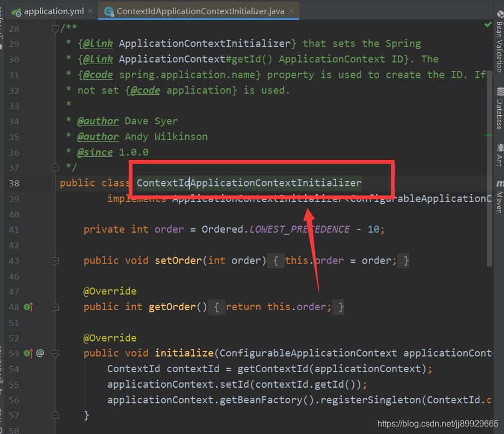The height and width of the screenshot is (434, 504).
Task: Click the ApplicationContextInitializer link on line 29
Action: tap(205, 44)
